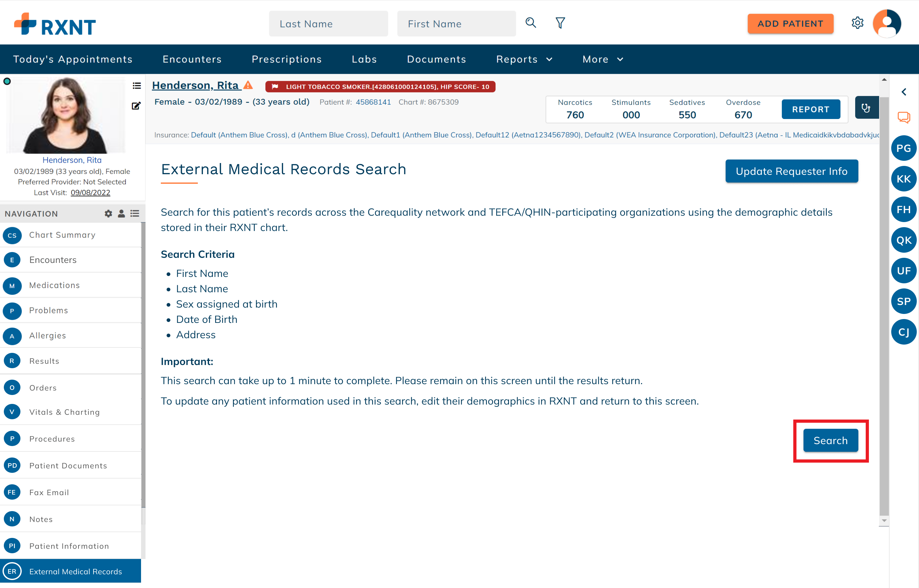Select External Medical Records in navigation

pyautogui.click(x=71, y=571)
